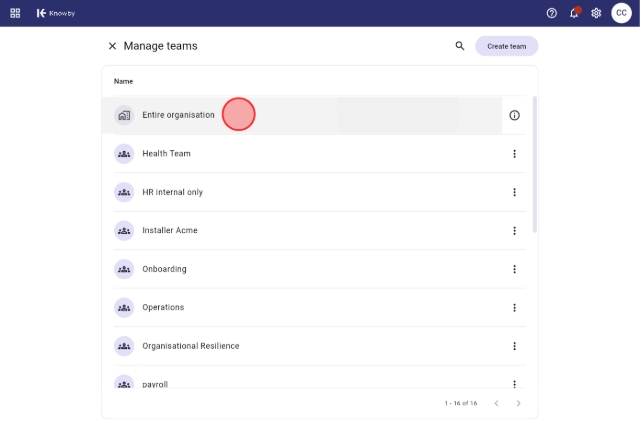This screenshot has height=431, width=640.
Task: Open the CC user avatar menu
Action: (x=621, y=13)
